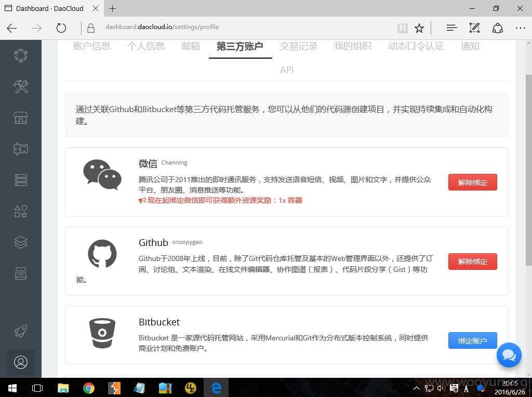Add page to favorites star
The image size is (532, 397).
pyautogui.click(x=419, y=28)
